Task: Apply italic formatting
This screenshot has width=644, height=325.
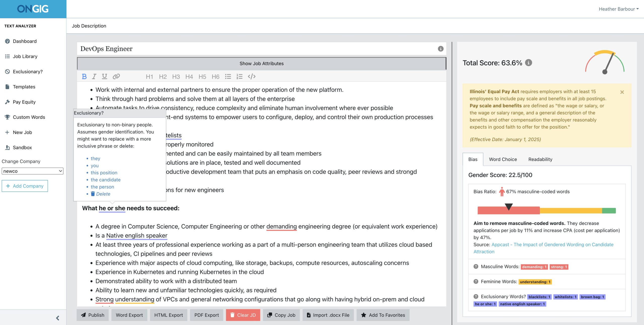Action: coord(94,76)
